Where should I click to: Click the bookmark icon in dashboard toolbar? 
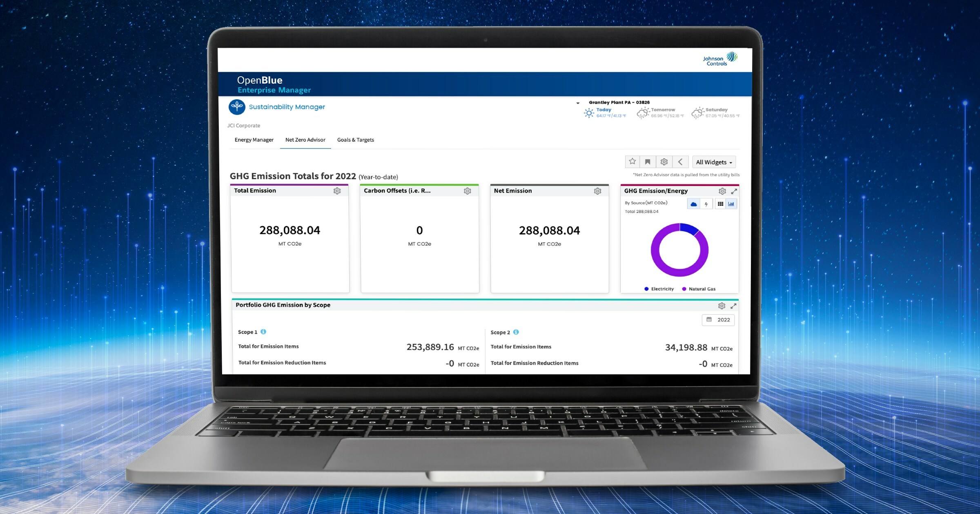648,162
